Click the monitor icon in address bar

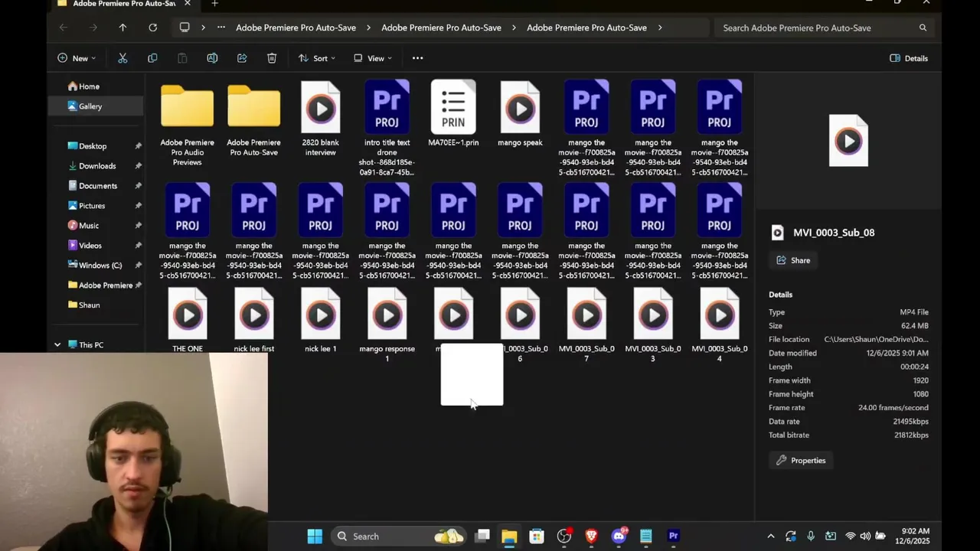185,28
